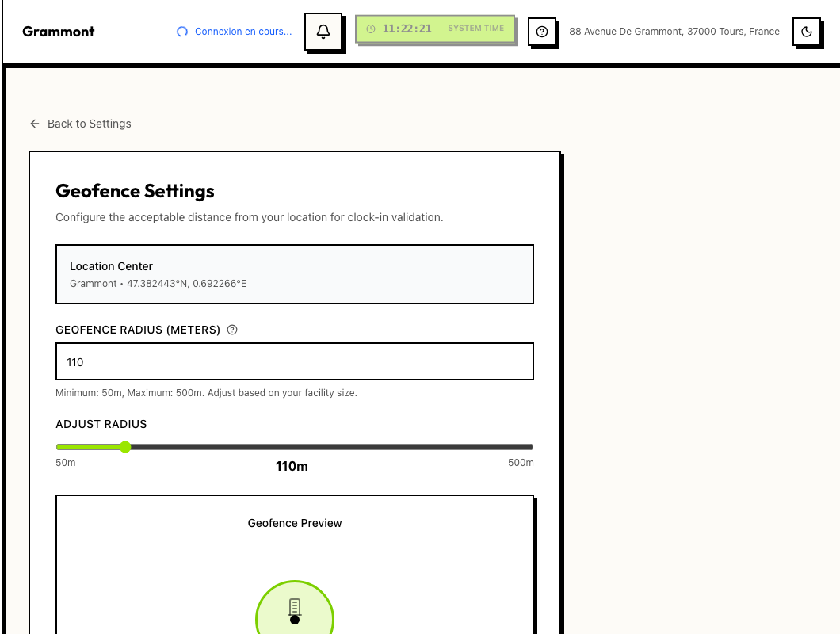840x634 pixels.
Task: Click the SYSTEM TIME badge
Action: pos(475,28)
